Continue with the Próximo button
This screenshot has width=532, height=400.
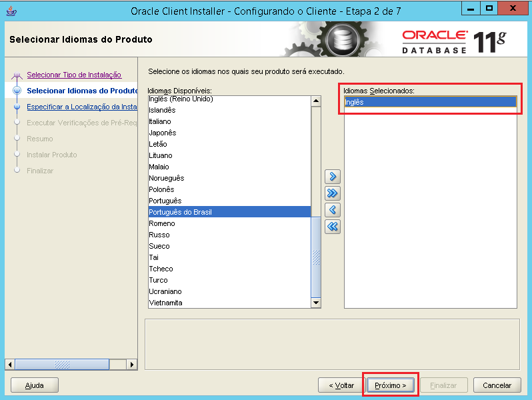pyautogui.click(x=391, y=385)
